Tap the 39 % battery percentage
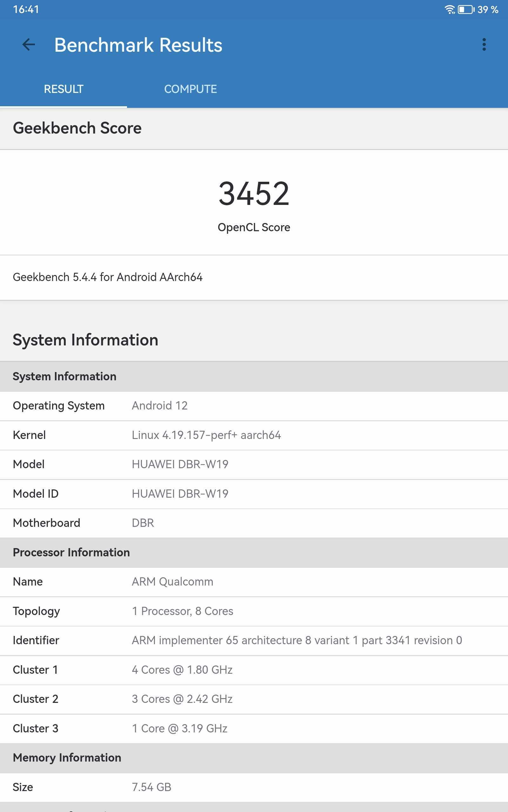Viewport: 508px width, 812px height. 488,10
